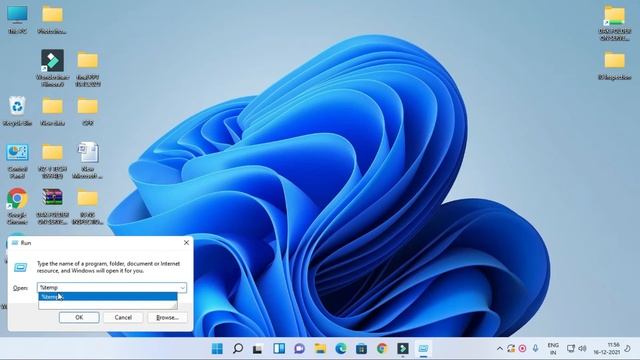Select the Google Chrome desktop shortcut
Viewport: 640px width, 360px height.
click(x=17, y=207)
